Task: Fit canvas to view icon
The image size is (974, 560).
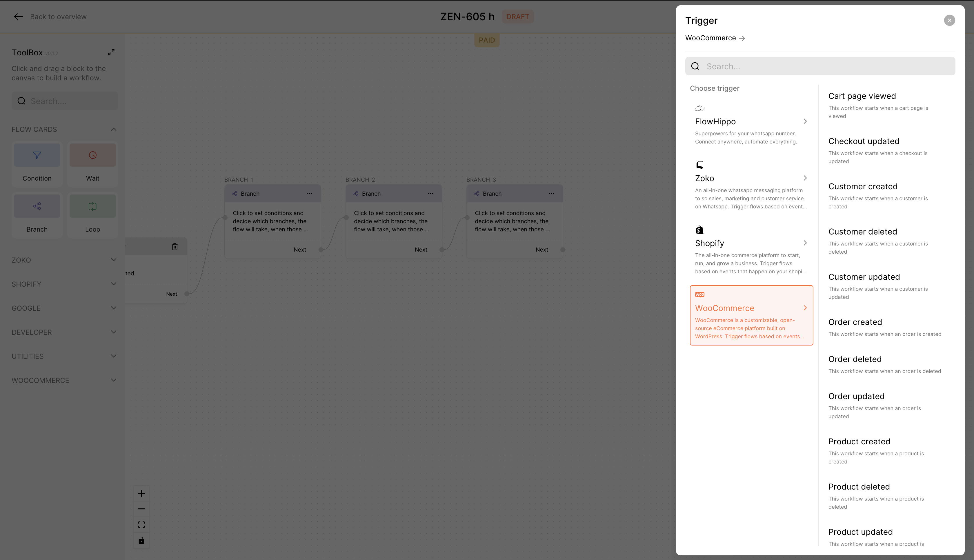Action: pyautogui.click(x=141, y=525)
